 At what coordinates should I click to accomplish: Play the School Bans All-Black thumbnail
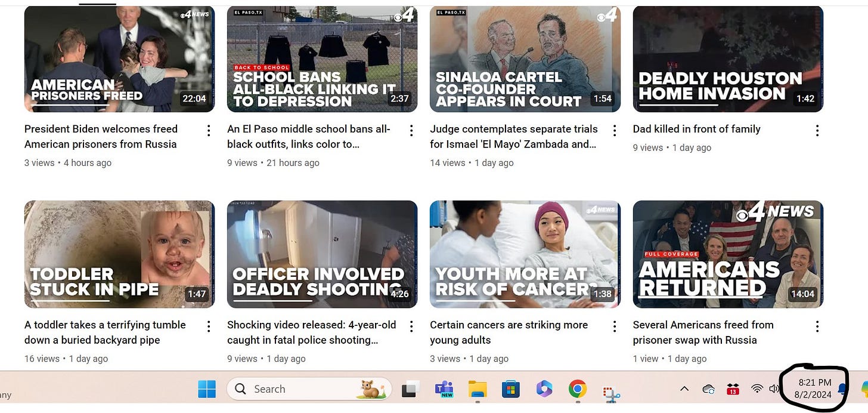point(322,59)
